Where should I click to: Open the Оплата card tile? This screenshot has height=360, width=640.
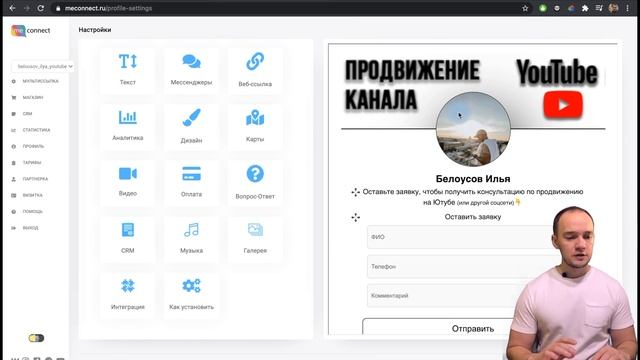[x=191, y=182]
